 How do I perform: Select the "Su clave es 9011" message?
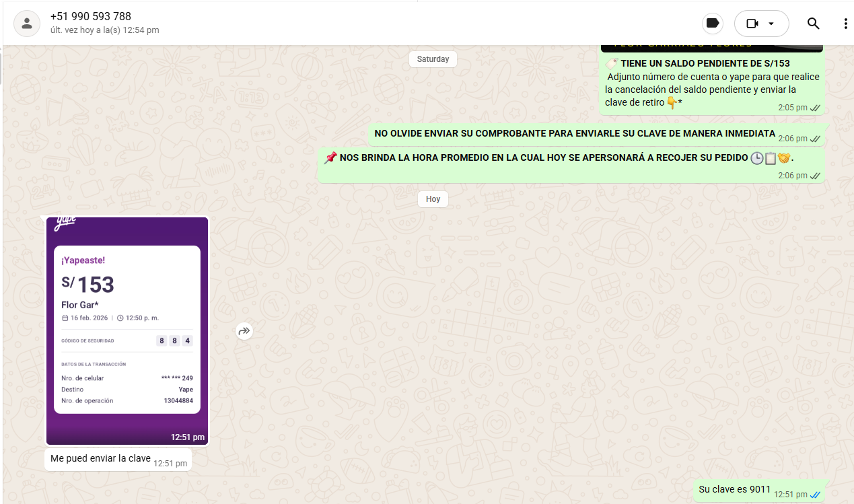(x=734, y=490)
